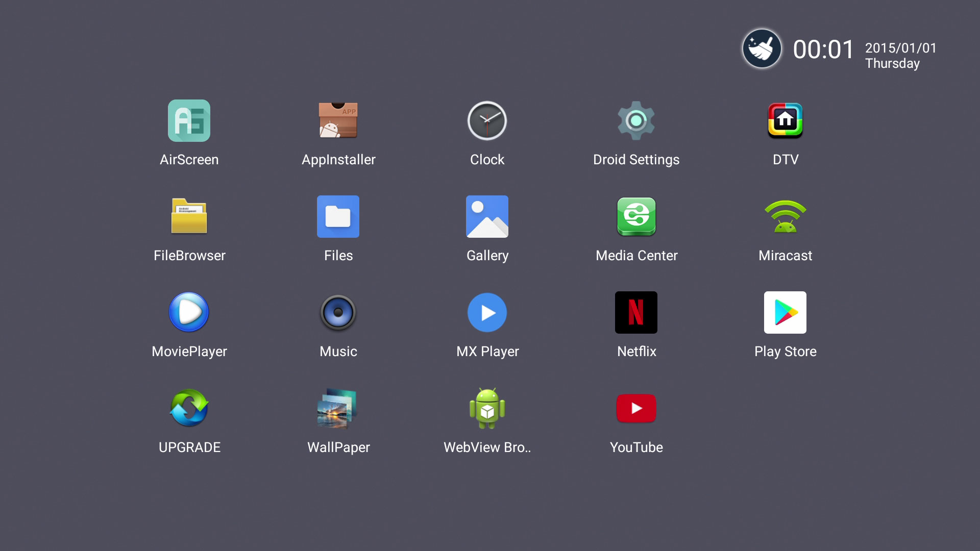Select the "Droid Settings" label
The width and height of the screenshot is (980, 551).
pyautogui.click(x=636, y=160)
